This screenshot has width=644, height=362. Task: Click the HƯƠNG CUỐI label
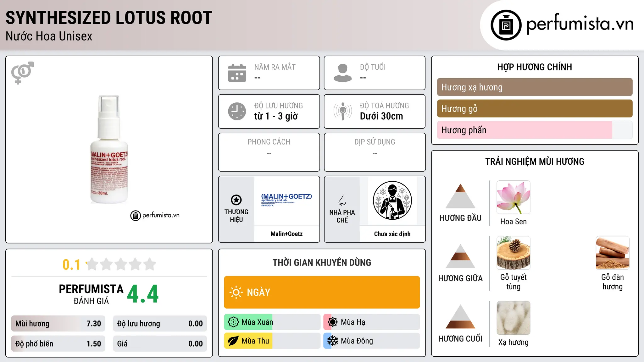click(x=460, y=339)
